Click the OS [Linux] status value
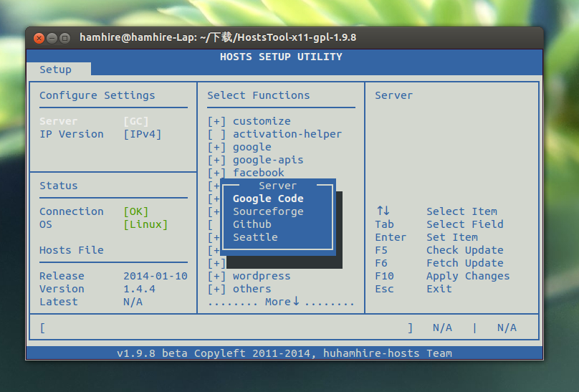 point(145,224)
